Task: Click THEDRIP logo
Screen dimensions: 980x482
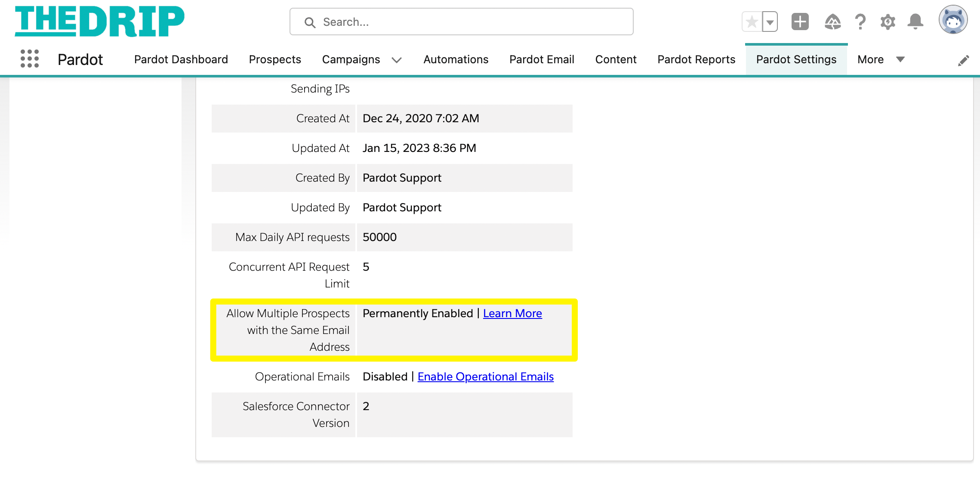Action: [x=100, y=21]
